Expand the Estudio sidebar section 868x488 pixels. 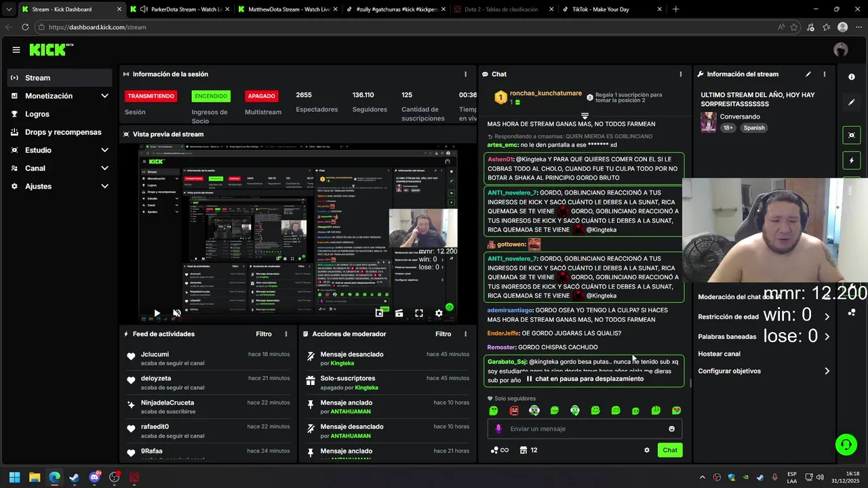[104, 150]
